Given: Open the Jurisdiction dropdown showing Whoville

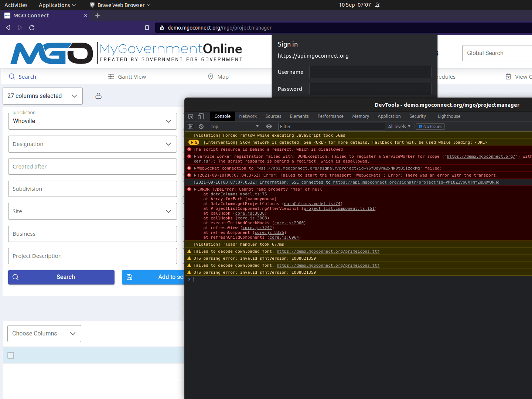Looking at the screenshot, I should click(92, 121).
